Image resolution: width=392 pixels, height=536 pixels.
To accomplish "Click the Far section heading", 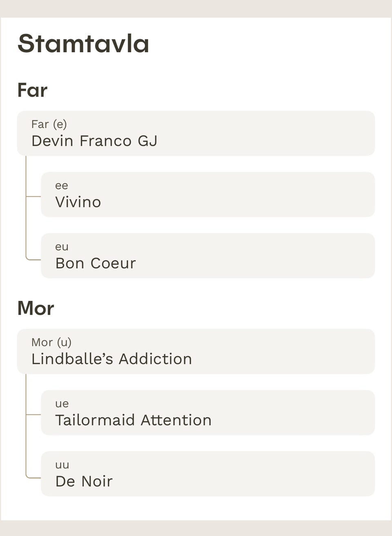I will [x=32, y=90].
